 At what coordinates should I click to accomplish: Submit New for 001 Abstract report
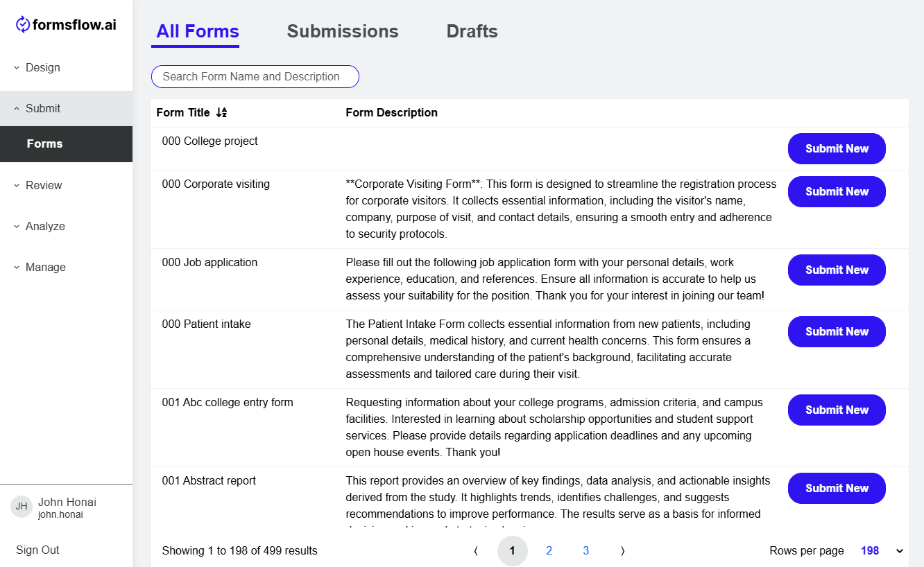coord(837,488)
